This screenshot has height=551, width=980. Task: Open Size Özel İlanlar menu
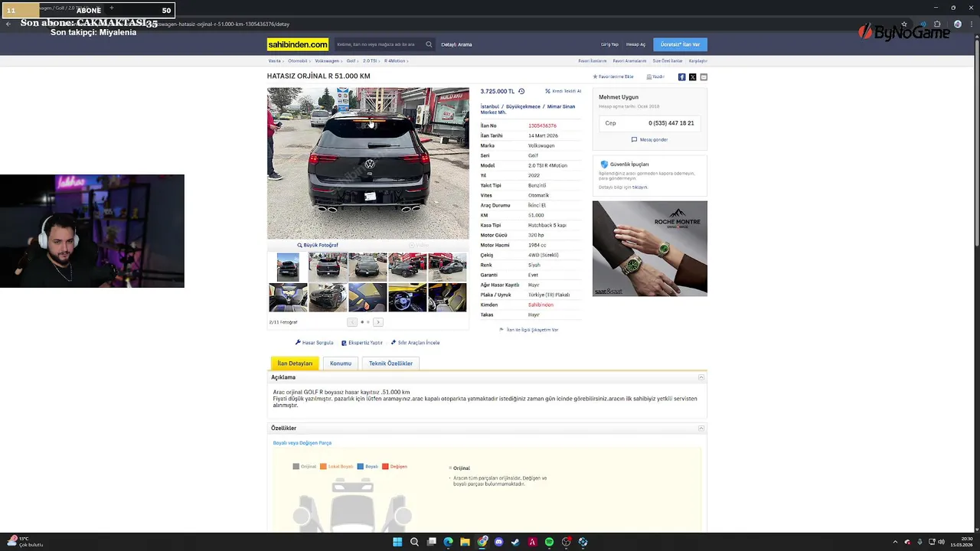click(667, 60)
